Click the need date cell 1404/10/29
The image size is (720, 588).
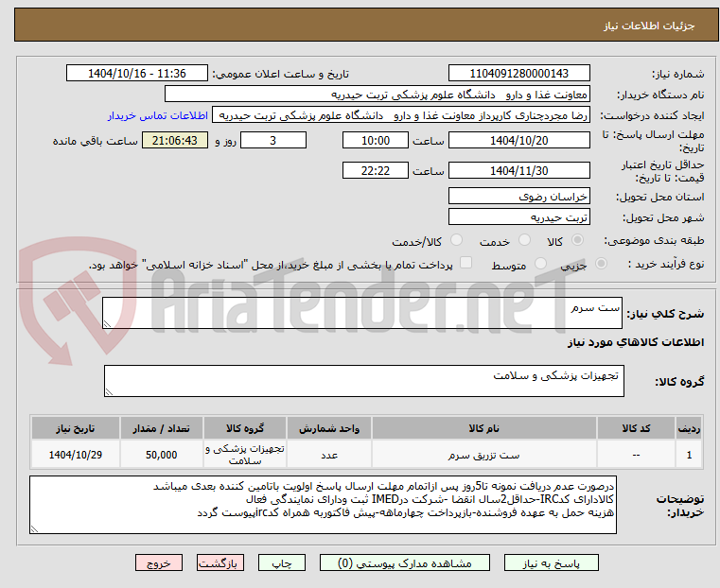coord(76,455)
